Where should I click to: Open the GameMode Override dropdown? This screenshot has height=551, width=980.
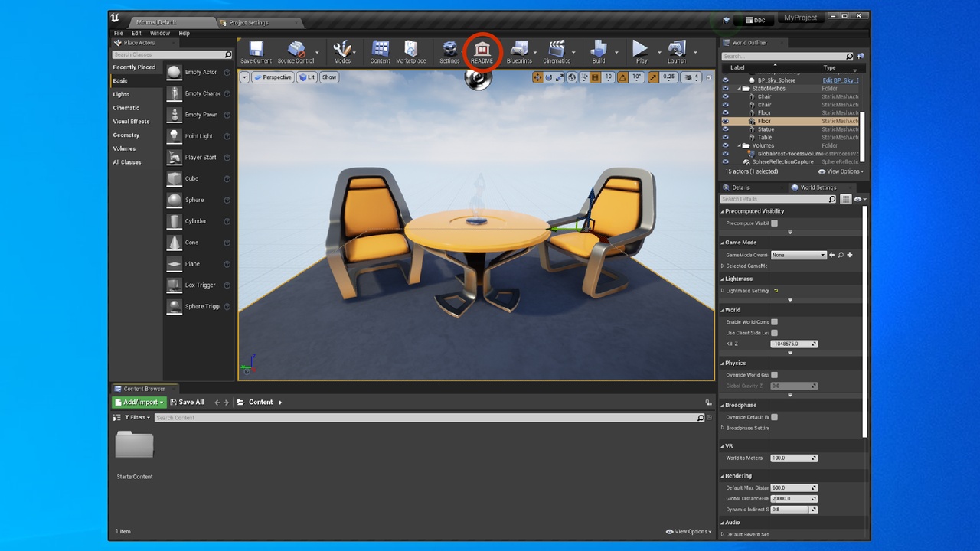[799, 255]
